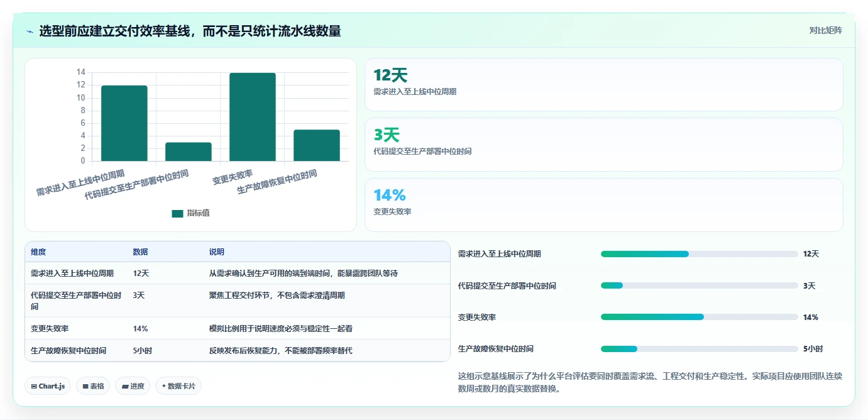868x420 pixels.
Task: Click the lightning icon beside the title
Action: [30, 31]
